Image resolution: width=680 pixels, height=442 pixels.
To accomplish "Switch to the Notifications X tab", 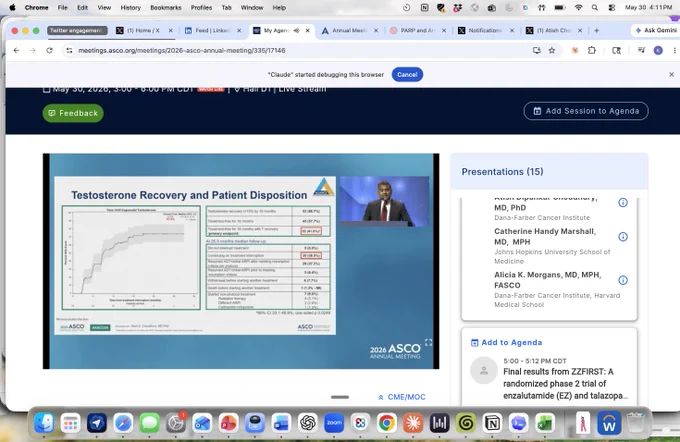I will pos(485,30).
